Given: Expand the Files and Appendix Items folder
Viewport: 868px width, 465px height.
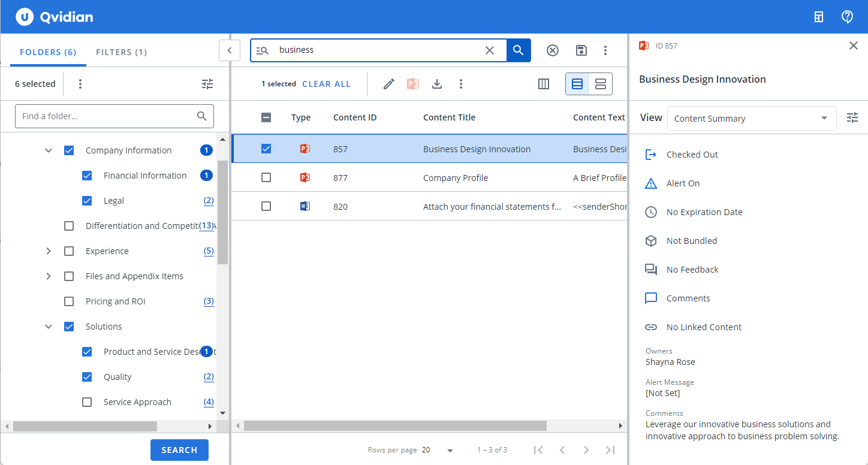Looking at the screenshot, I should point(49,276).
